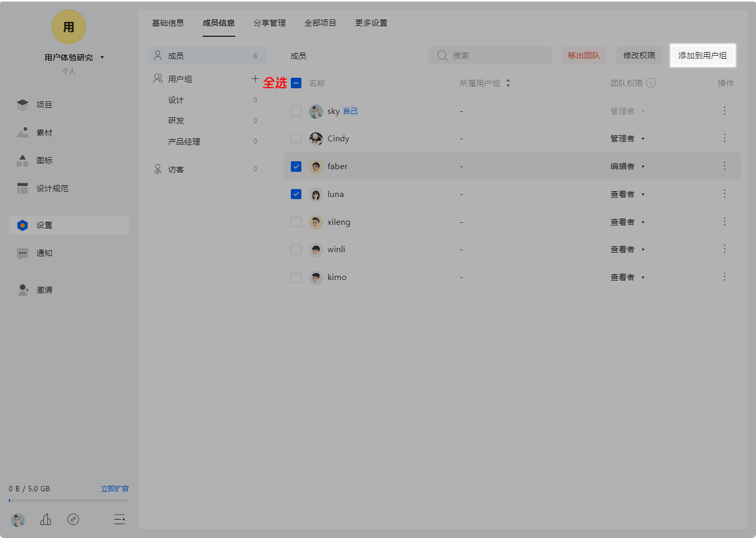Click the info icon beside 团队权限

(x=651, y=83)
